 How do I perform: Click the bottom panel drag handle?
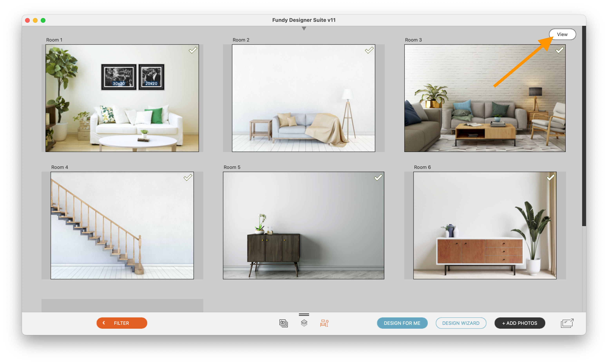(x=304, y=314)
